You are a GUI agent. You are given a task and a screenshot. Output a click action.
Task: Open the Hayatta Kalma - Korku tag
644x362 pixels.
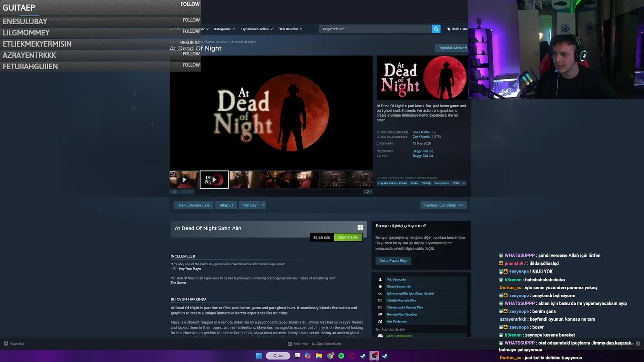392,183
